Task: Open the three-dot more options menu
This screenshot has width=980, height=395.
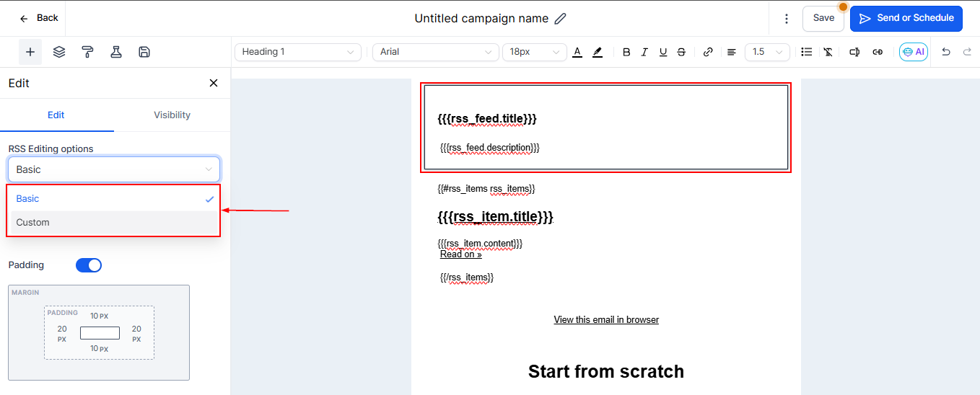Action: [786, 19]
